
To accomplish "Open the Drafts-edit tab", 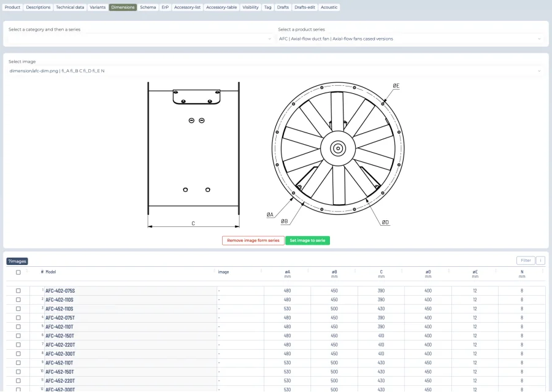I will (305, 7).
